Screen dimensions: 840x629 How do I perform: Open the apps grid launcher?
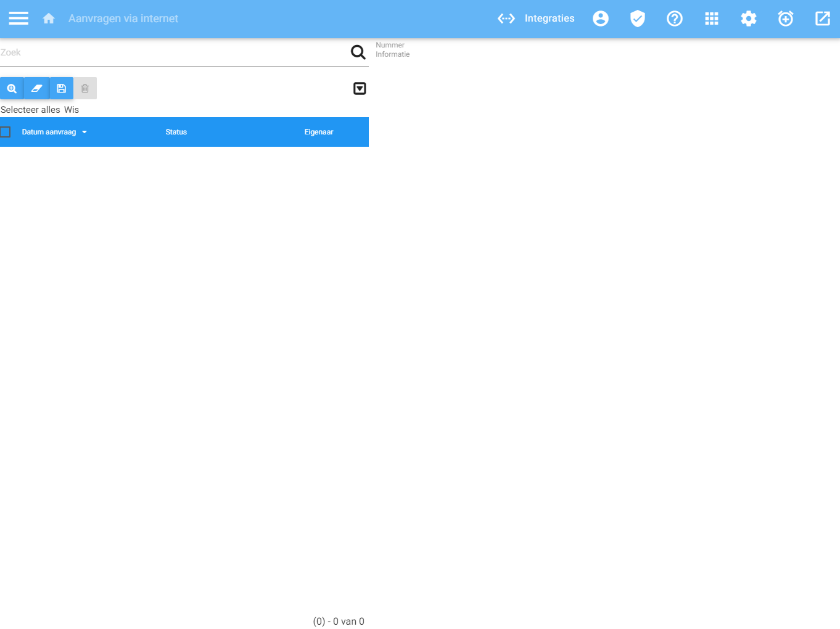pyautogui.click(x=711, y=18)
